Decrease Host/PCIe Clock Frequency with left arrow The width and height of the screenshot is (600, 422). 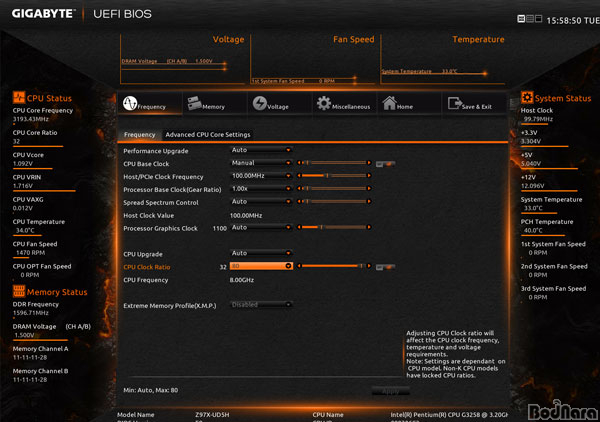299,176
